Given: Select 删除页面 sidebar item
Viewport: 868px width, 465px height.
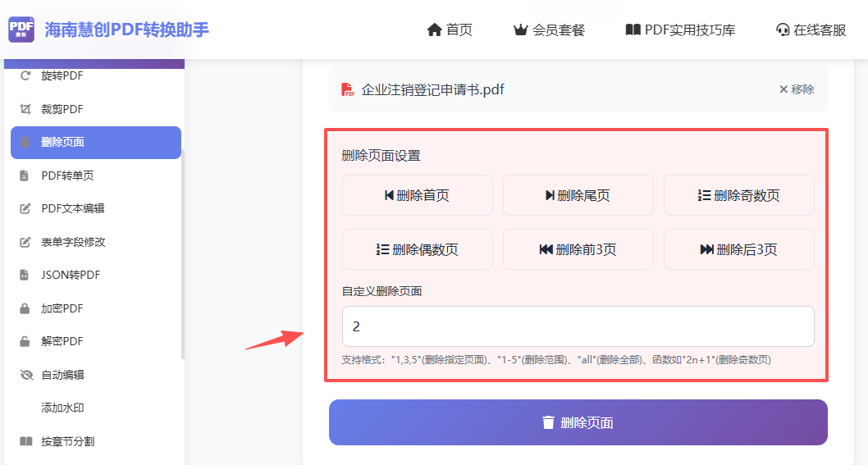Looking at the screenshot, I should [x=96, y=142].
